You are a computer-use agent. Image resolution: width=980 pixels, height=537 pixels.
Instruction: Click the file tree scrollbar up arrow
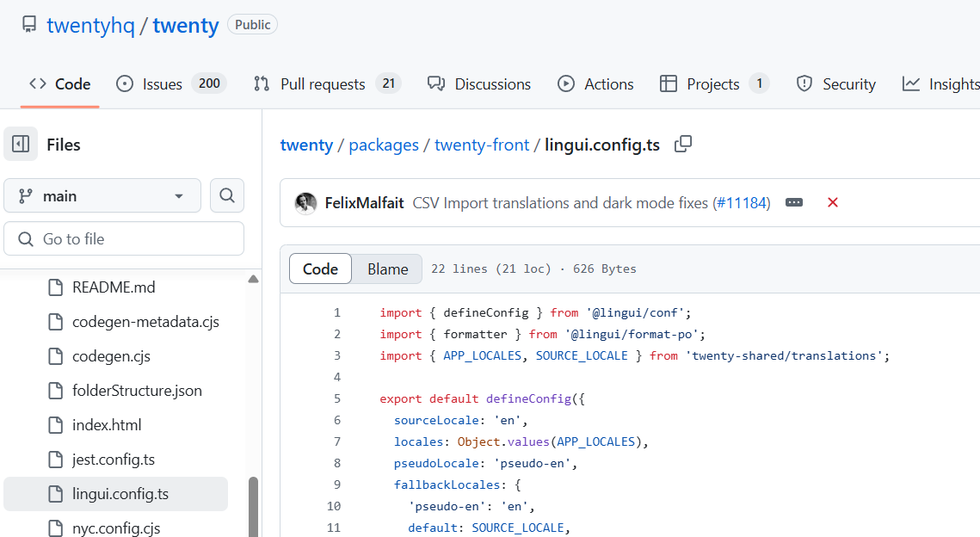[x=253, y=279]
